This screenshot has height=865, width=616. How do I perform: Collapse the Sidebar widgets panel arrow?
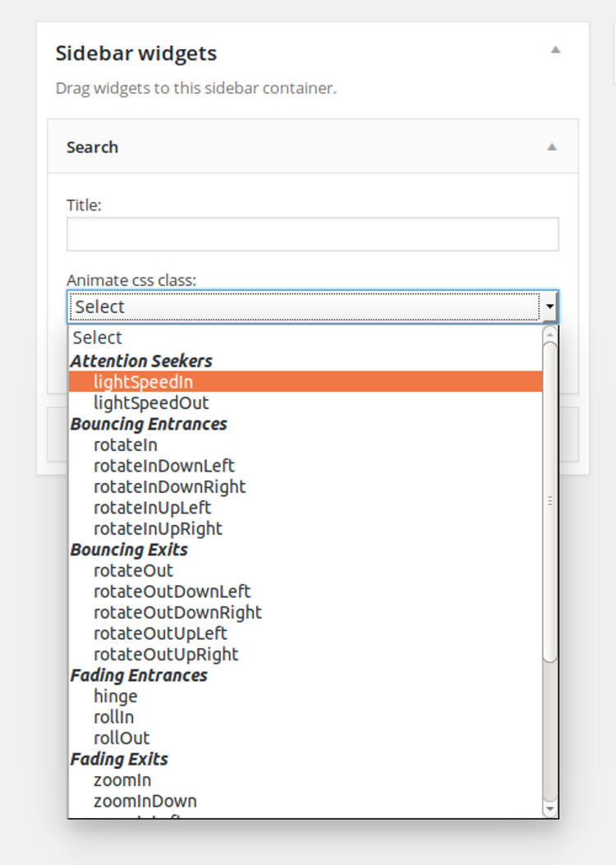pyautogui.click(x=555, y=50)
